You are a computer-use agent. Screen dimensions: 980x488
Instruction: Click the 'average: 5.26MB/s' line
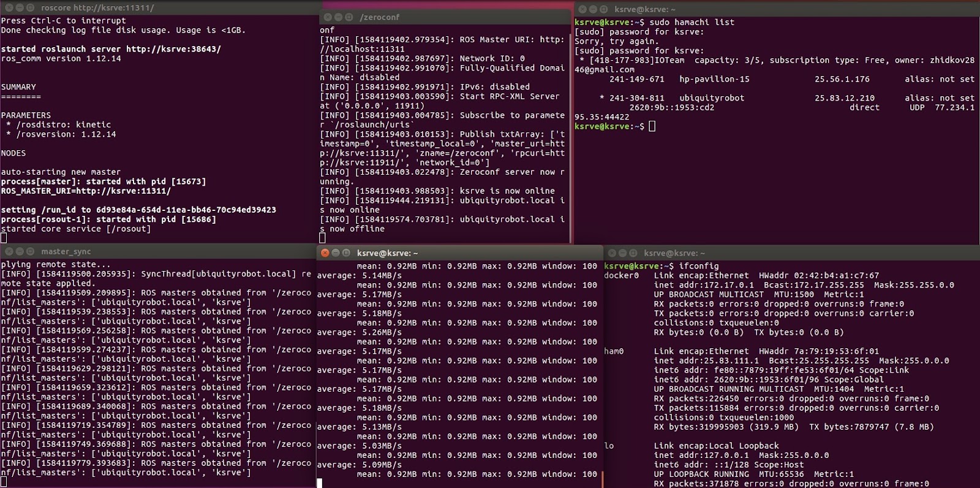(360, 332)
